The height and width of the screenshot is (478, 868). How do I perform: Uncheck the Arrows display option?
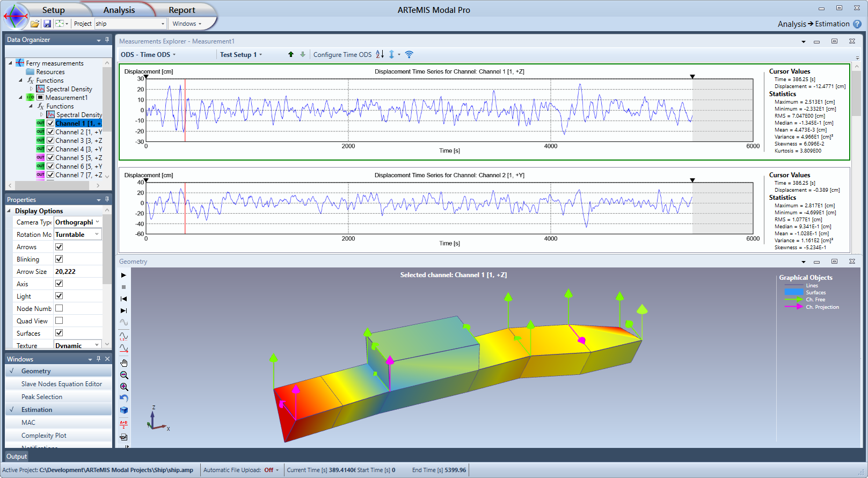(59, 247)
